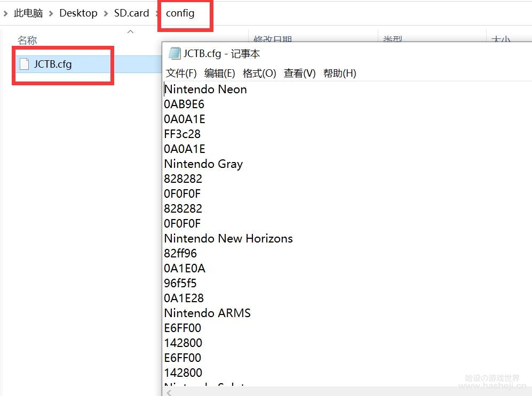Click the 0A0A1E line directly below 0AB9E6
The image size is (532, 396).
pyautogui.click(x=185, y=119)
